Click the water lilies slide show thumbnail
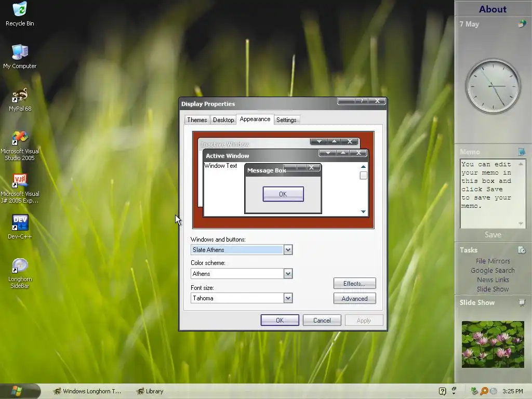The height and width of the screenshot is (399, 532). coord(493,344)
